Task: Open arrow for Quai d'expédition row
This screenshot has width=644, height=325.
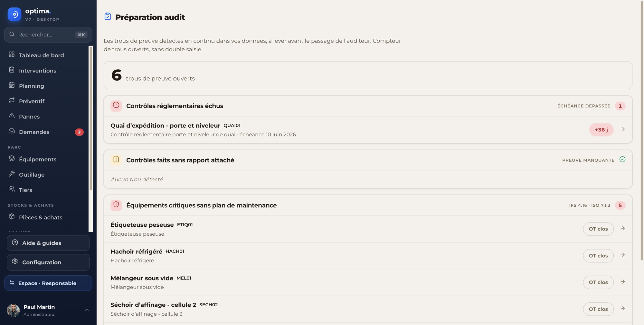Action: click(x=623, y=129)
